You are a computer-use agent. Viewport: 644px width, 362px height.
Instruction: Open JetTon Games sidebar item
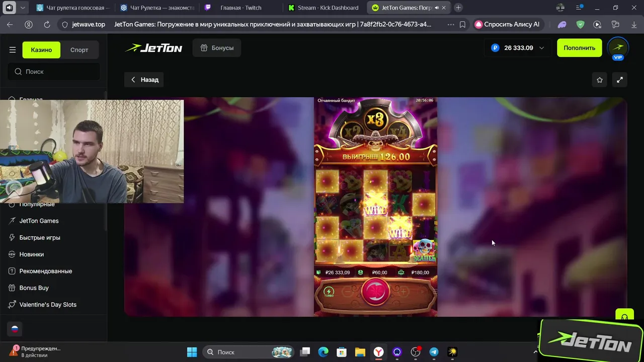pyautogui.click(x=39, y=221)
